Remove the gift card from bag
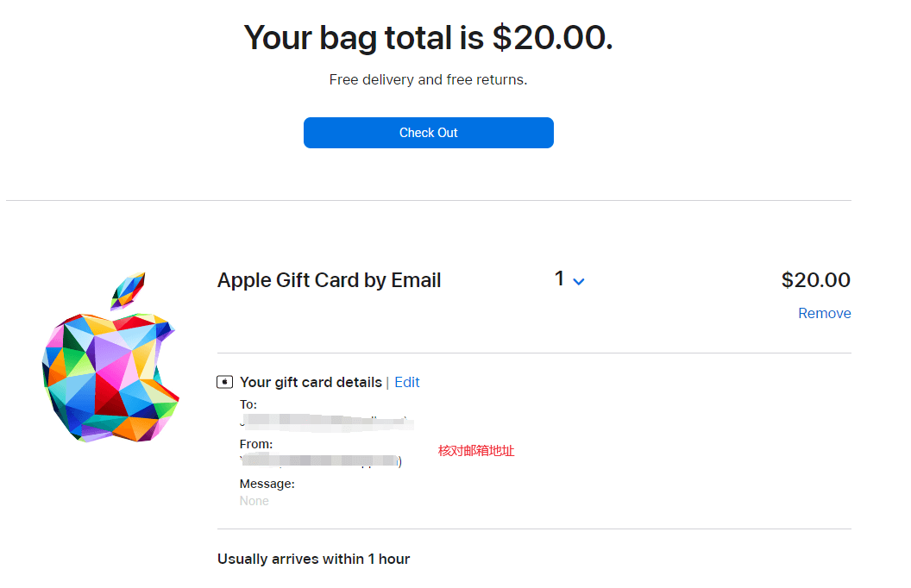The width and height of the screenshot is (911, 588). [x=824, y=314]
